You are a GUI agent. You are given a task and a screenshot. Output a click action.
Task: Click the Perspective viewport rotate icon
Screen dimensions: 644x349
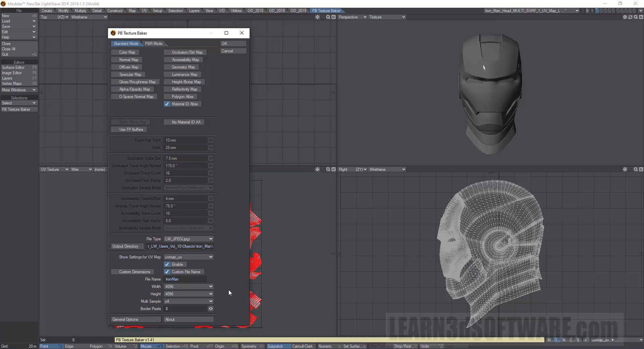[630, 17]
